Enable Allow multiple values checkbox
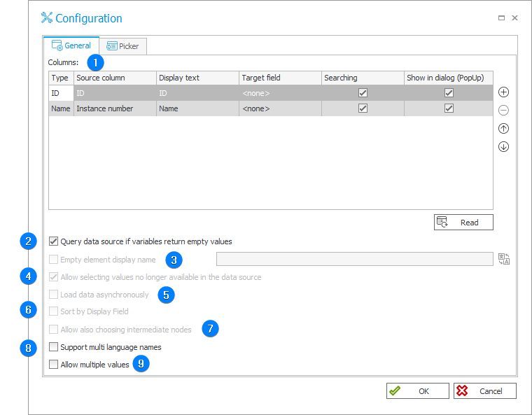The image size is (532, 415). (x=54, y=365)
